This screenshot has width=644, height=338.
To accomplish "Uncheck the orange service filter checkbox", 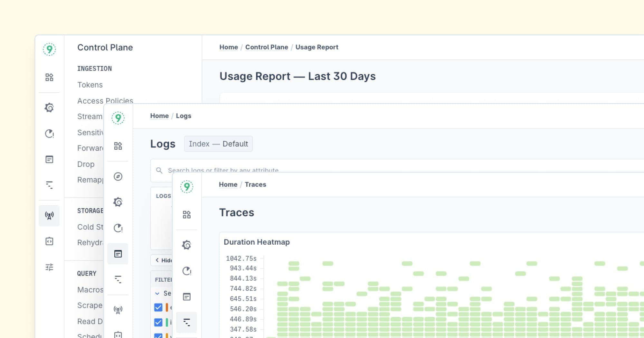I will tap(158, 308).
